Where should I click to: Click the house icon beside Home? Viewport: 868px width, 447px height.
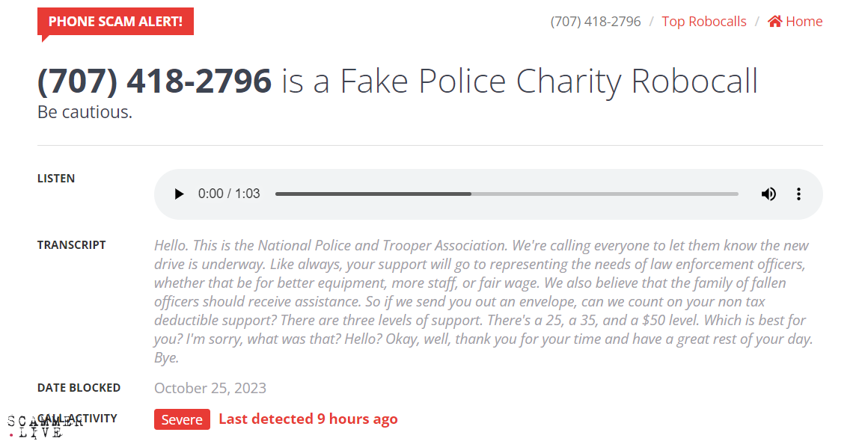coord(775,22)
